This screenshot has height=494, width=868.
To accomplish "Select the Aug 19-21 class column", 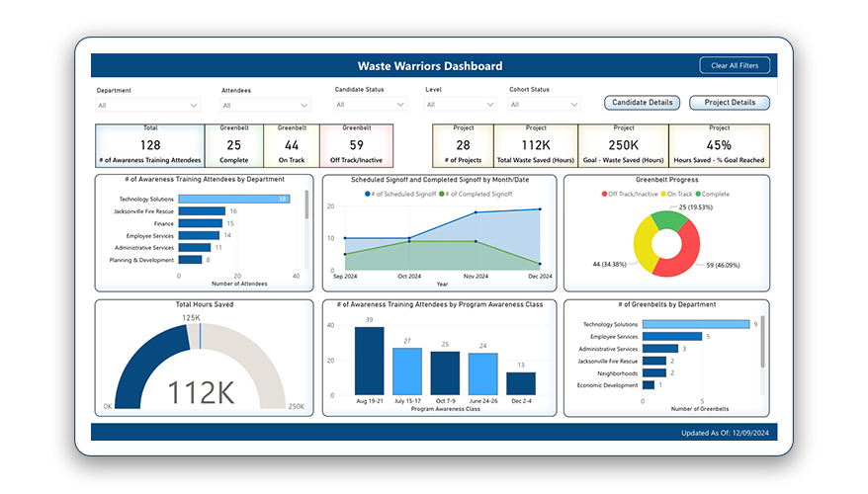I will (369, 361).
